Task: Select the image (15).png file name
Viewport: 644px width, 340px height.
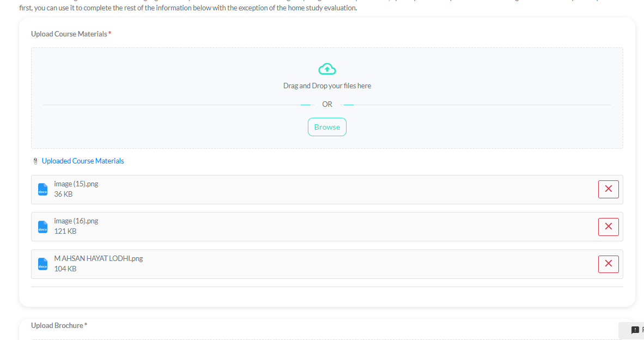Action: point(76,184)
